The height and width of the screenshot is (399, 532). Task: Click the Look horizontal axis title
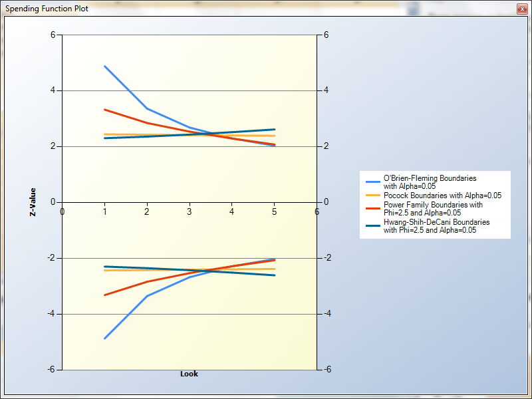(x=189, y=374)
